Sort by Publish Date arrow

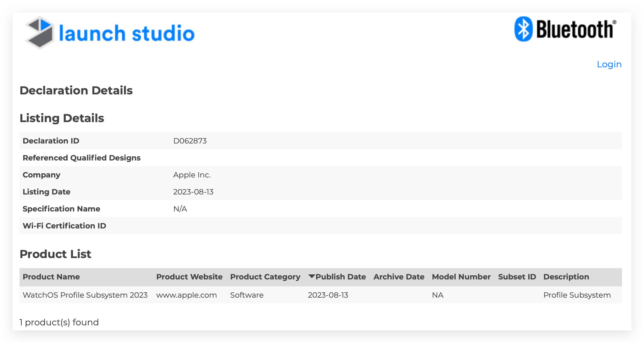(x=312, y=277)
